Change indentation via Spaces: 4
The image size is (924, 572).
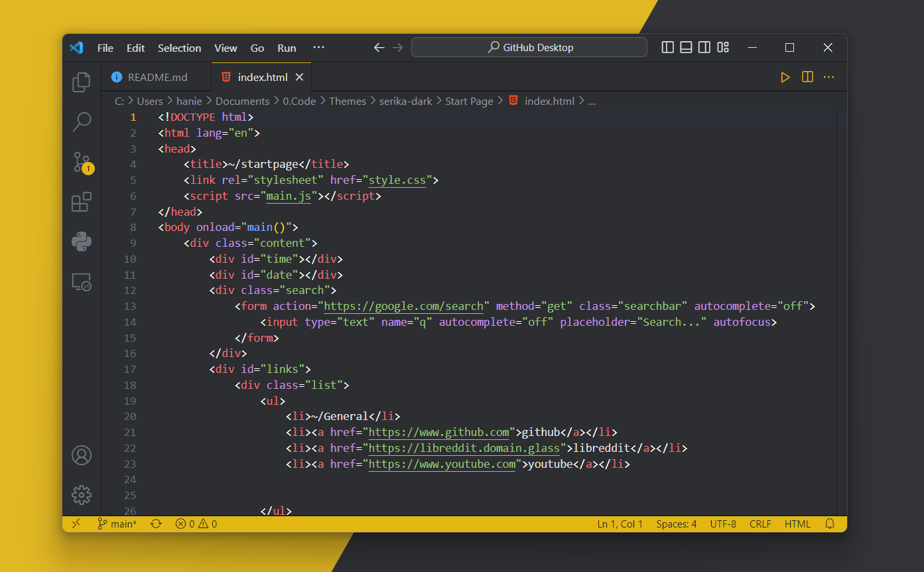point(677,524)
